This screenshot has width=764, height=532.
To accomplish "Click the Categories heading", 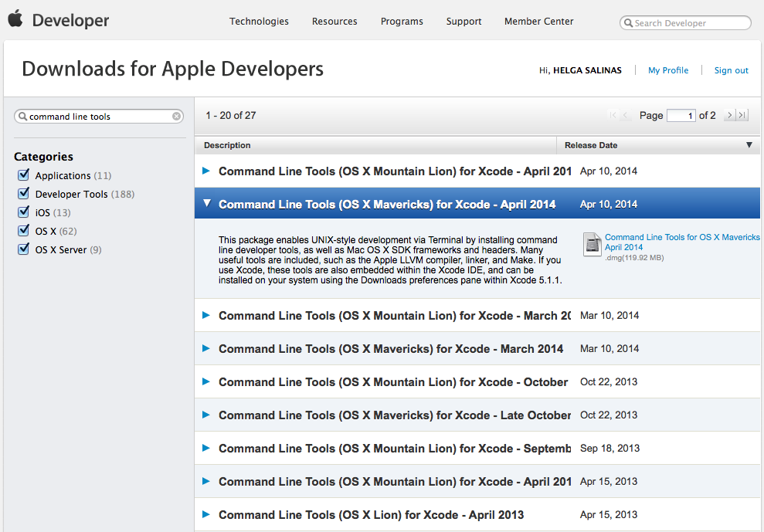I will point(43,157).
